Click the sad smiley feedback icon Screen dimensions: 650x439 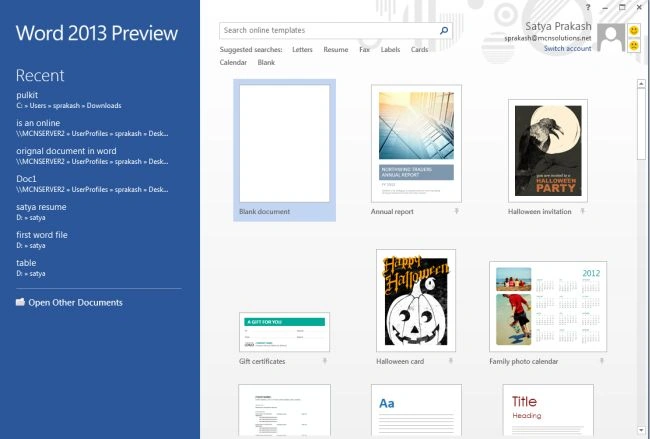pos(633,45)
